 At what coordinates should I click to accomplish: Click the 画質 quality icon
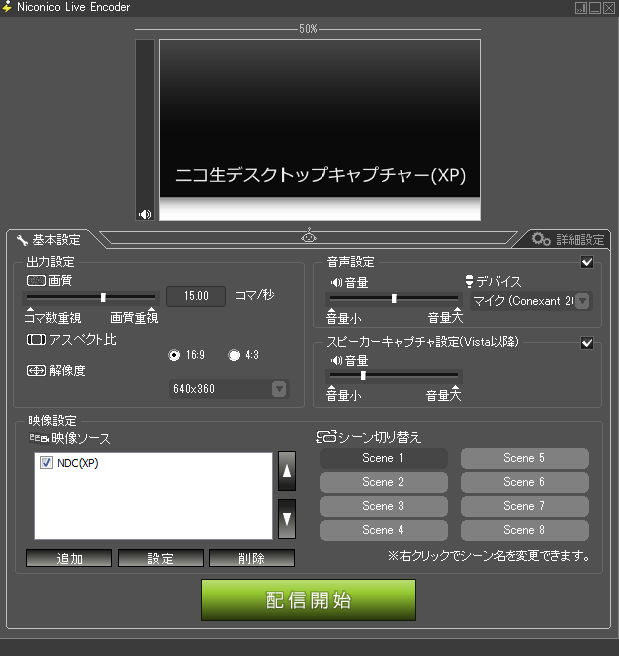click(36, 280)
